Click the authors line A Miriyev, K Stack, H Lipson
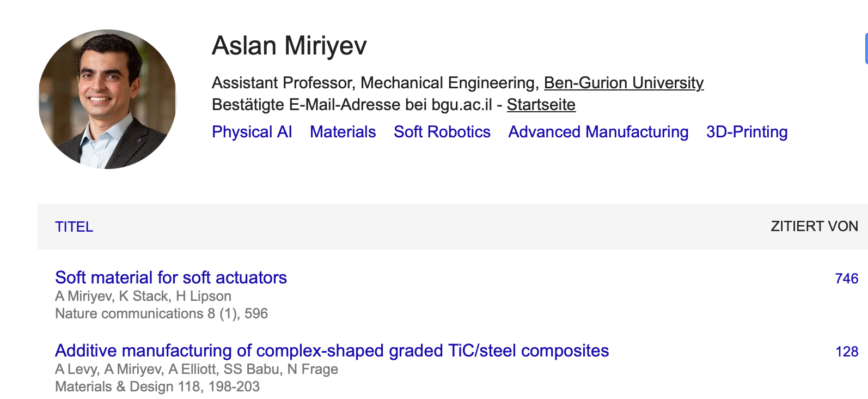 [x=143, y=296]
